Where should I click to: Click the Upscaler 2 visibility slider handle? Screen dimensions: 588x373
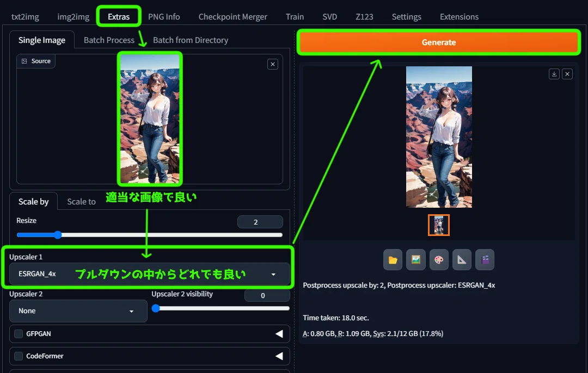(x=156, y=308)
